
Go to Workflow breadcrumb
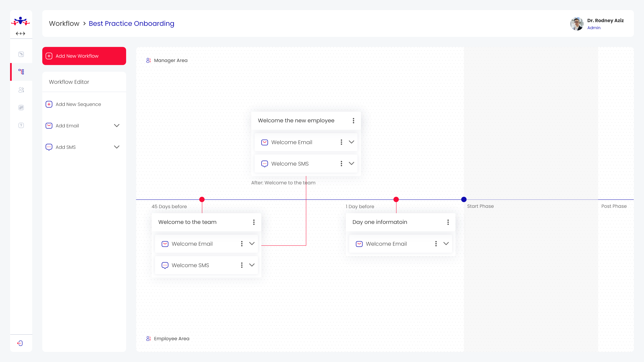coord(64,23)
